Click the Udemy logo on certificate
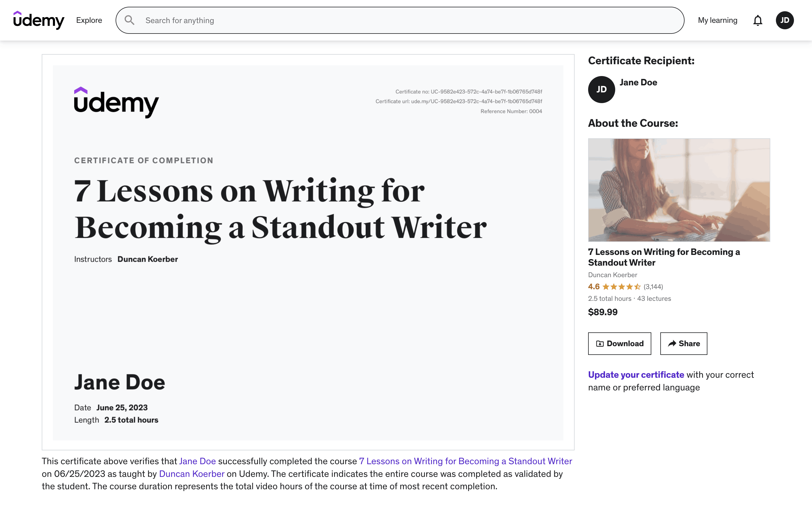 pos(116,102)
